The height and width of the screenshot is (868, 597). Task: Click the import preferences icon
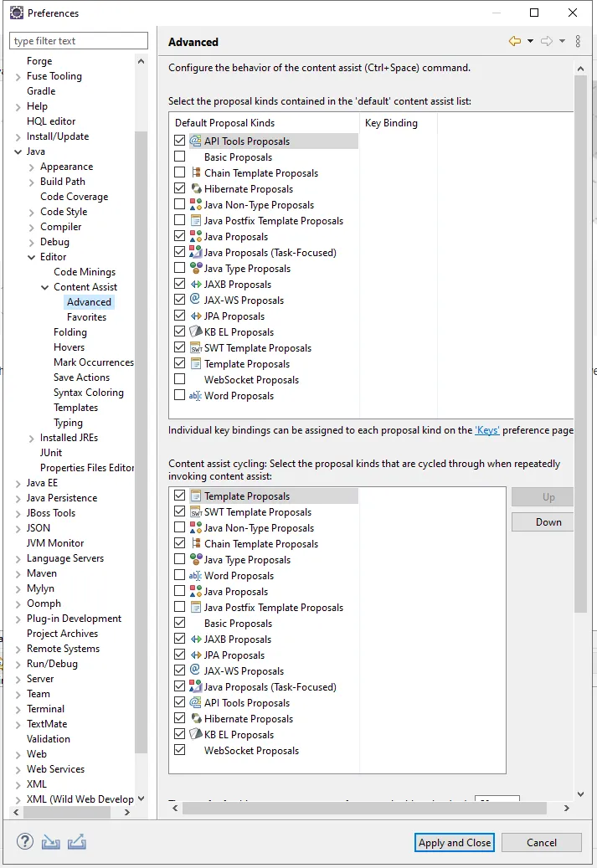(50, 842)
